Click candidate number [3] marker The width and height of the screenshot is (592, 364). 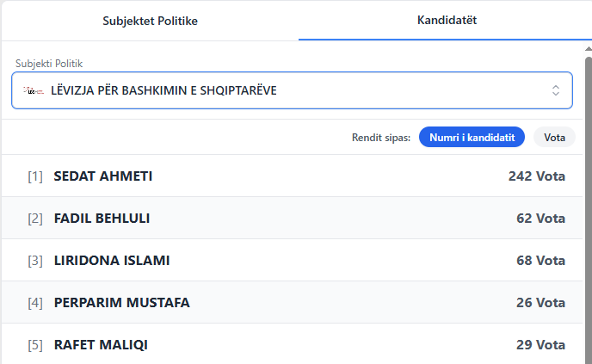35,261
